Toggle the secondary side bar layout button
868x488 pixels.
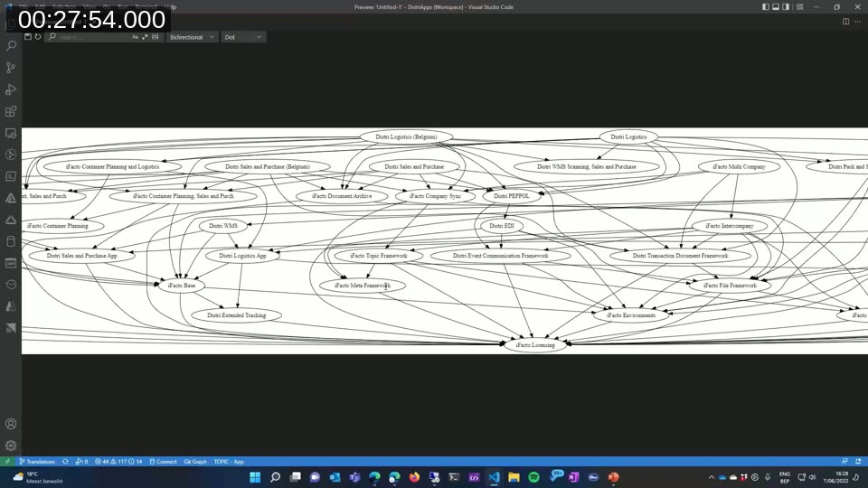pos(786,7)
